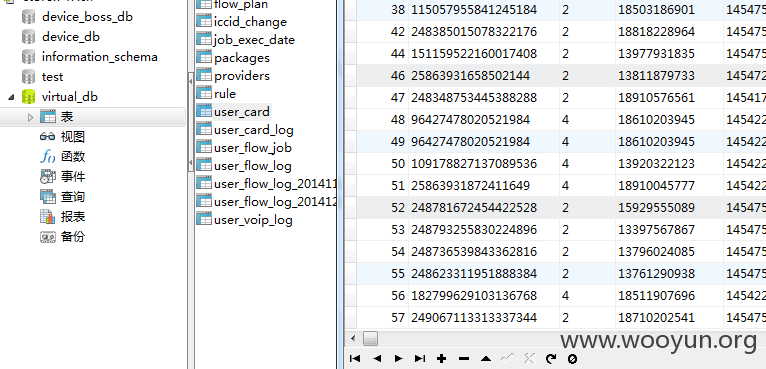Open the 视图 views node
This screenshot has height=369, width=766.
click(x=73, y=137)
